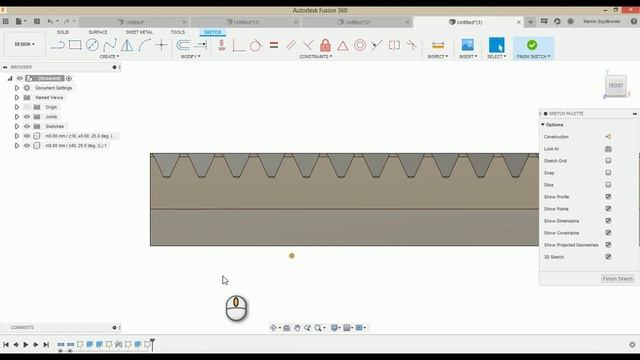This screenshot has width=640, height=360.
Task: Expand the Joints folder
Action: [x=17, y=117]
